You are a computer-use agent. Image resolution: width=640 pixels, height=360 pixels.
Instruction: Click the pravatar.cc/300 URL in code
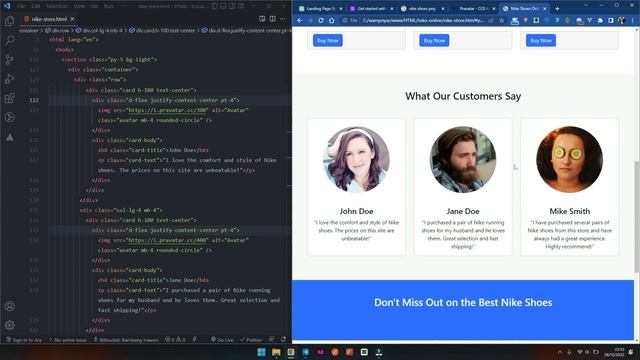(168, 110)
